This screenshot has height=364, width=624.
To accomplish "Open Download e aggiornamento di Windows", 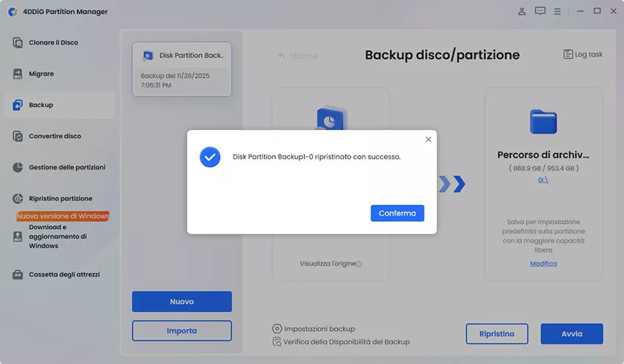I will pos(59,236).
